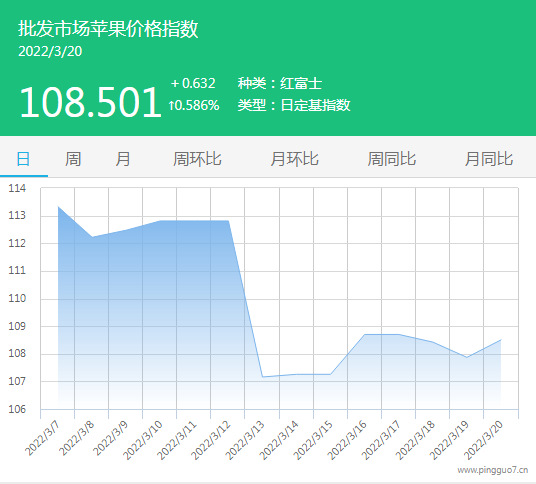Select the 日 daily tab

click(23, 159)
